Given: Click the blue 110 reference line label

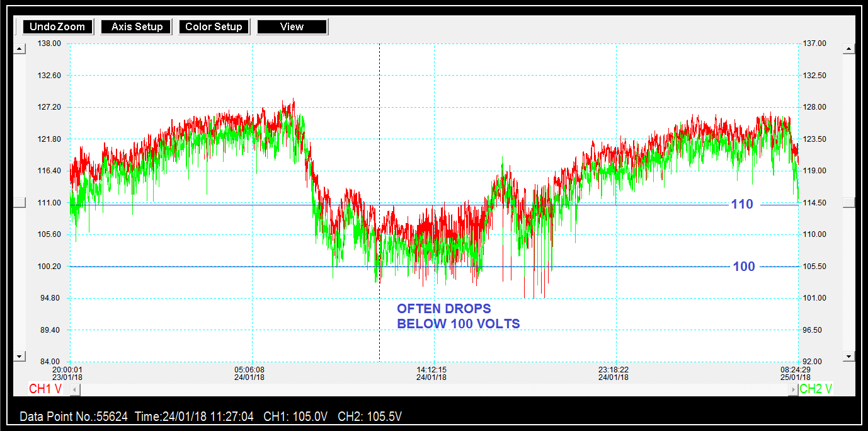Looking at the screenshot, I should click(x=741, y=204).
